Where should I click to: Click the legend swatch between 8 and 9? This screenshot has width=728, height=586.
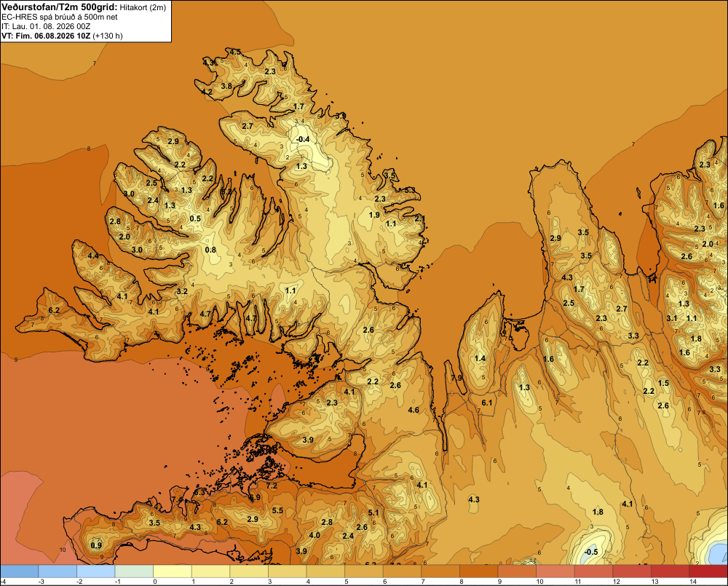tap(479, 571)
